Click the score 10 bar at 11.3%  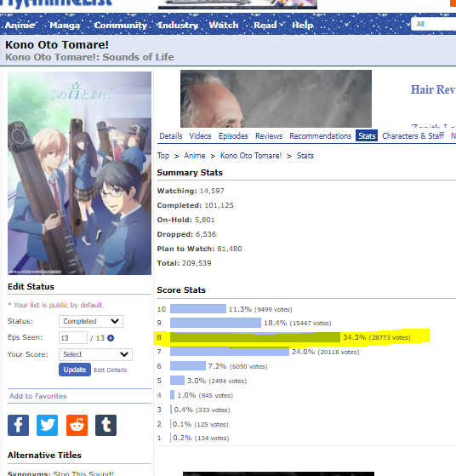[198, 309]
